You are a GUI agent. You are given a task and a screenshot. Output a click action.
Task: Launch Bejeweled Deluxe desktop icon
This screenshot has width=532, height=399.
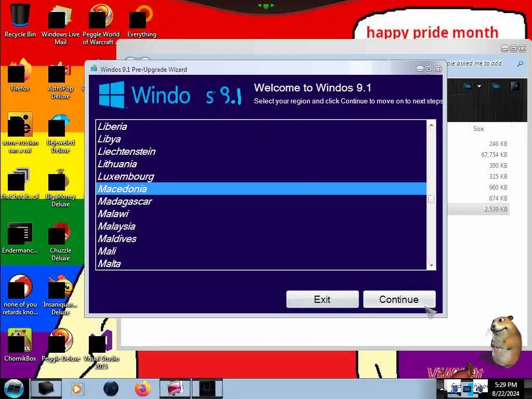[x=60, y=133]
